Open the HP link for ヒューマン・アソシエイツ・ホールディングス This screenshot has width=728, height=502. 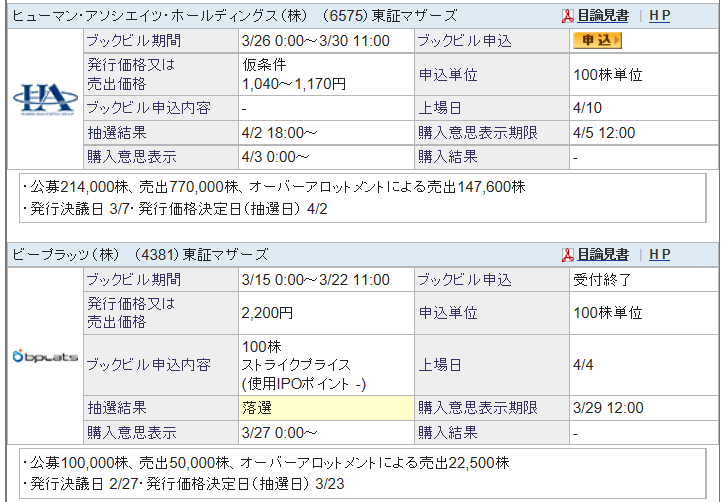pos(659,16)
